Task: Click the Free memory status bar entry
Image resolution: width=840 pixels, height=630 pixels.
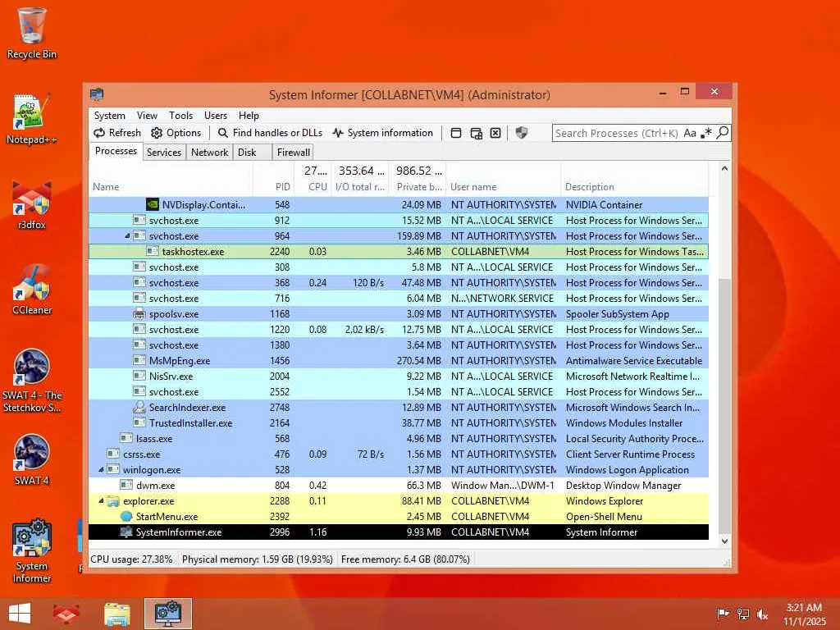Action: [405, 559]
